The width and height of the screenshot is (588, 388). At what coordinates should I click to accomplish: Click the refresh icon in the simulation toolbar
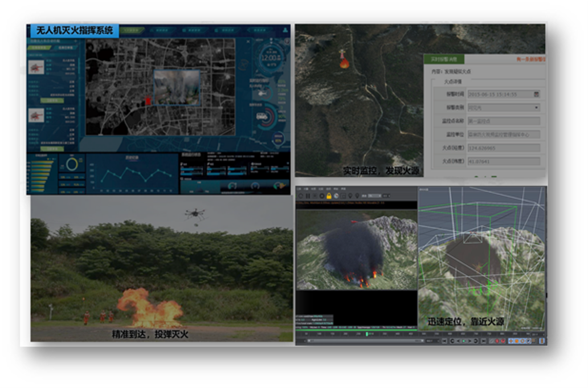(x=301, y=195)
